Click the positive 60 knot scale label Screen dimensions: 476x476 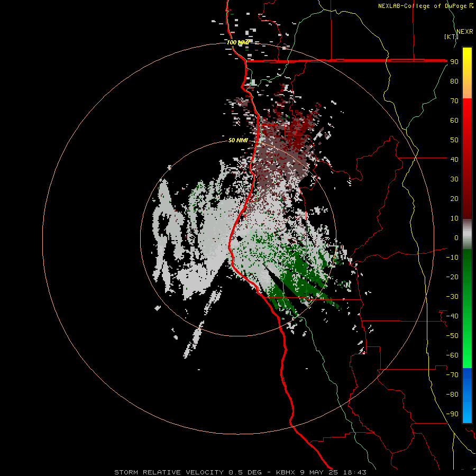pos(454,121)
